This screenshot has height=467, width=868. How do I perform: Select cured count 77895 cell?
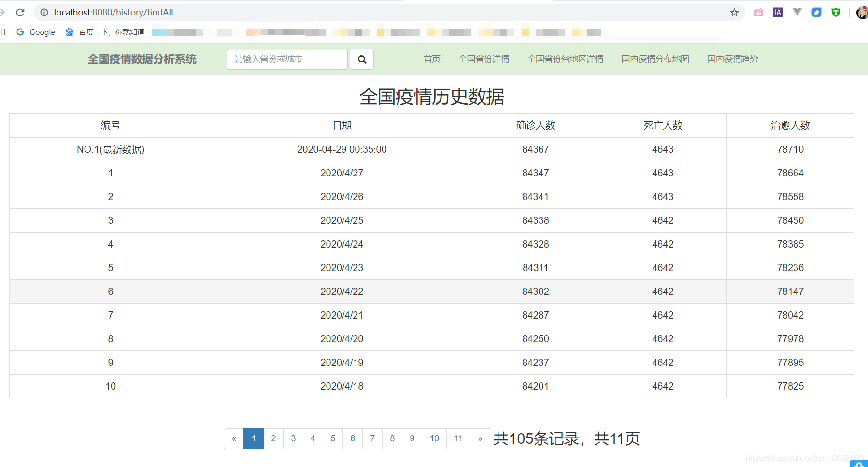coord(790,363)
